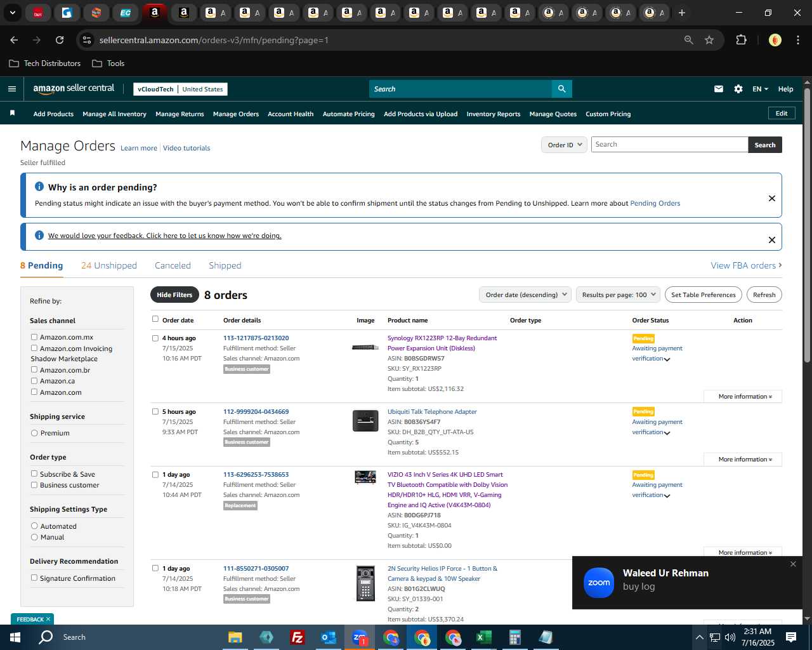Check the Amazon.ca sales channel filter
This screenshot has width=812, height=650.
tap(34, 381)
